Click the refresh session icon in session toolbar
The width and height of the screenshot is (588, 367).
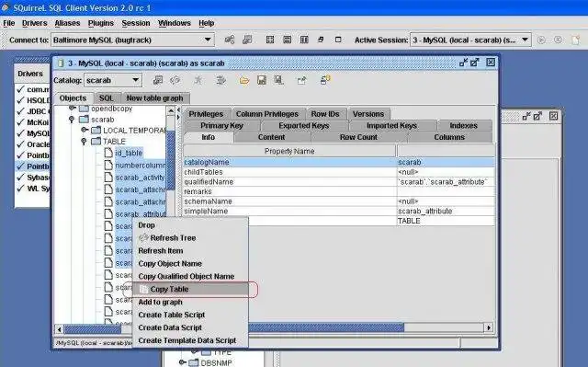pos(175,80)
